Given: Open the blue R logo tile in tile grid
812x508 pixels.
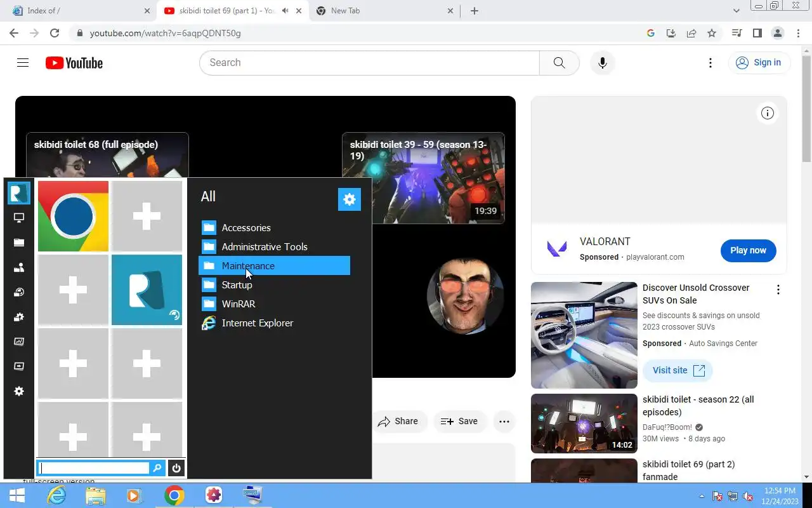Looking at the screenshot, I should (x=147, y=290).
